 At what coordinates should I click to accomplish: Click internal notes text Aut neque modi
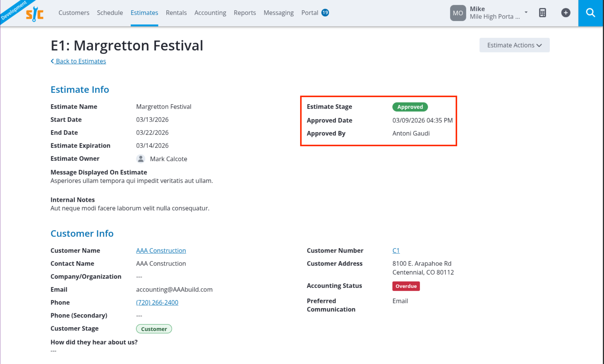tap(130, 208)
